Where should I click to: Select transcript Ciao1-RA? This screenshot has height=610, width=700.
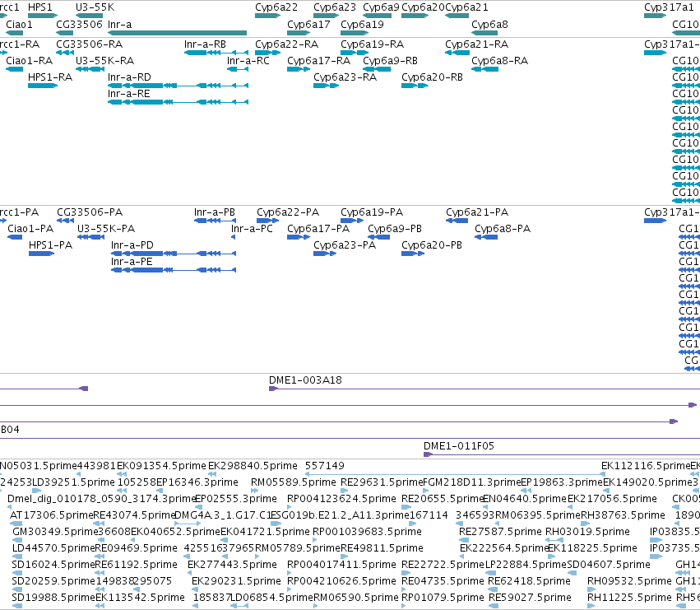click(14, 69)
